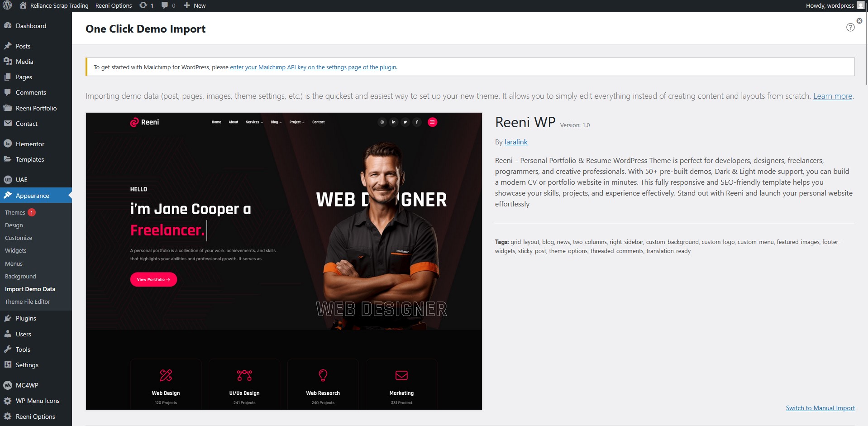Open MC4WP Mailchimp menu
The width and height of the screenshot is (868, 426).
coord(27,385)
